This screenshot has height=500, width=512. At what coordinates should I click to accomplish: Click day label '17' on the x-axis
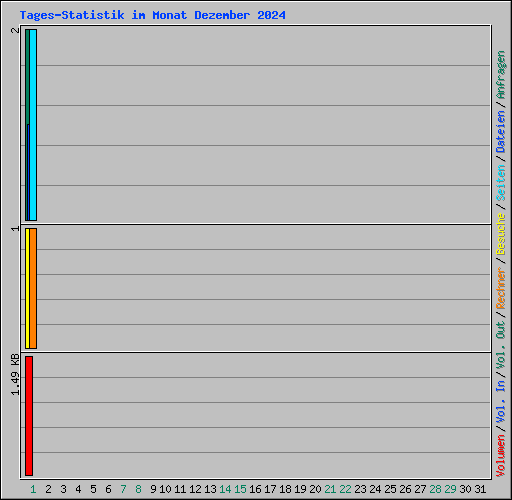270,489
